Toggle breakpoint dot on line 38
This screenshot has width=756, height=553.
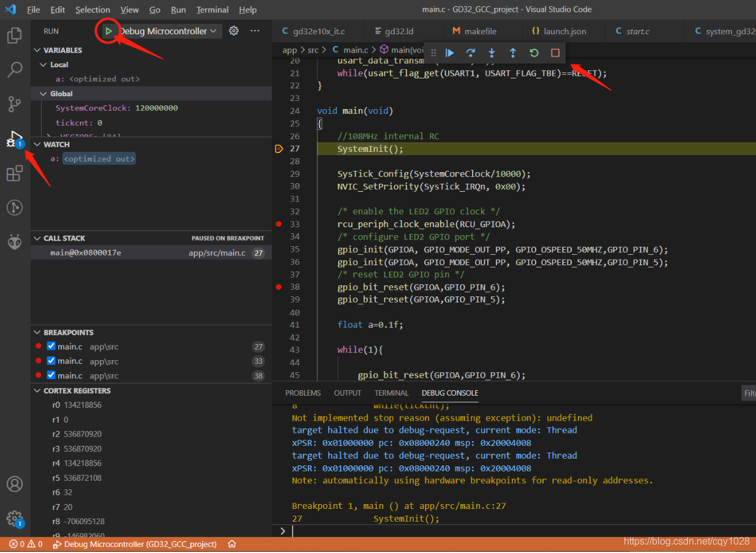coord(279,287)
